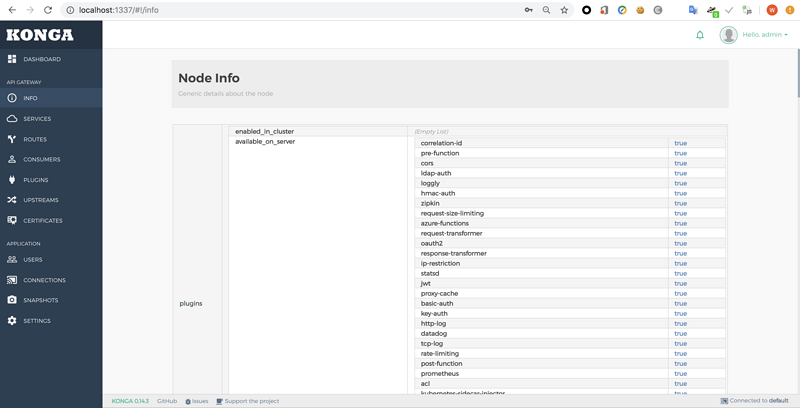This screenshot has height=408, width=800.
Task: Open the GitHub footer link
Action: pyautogui.click(x=167, y=401)
